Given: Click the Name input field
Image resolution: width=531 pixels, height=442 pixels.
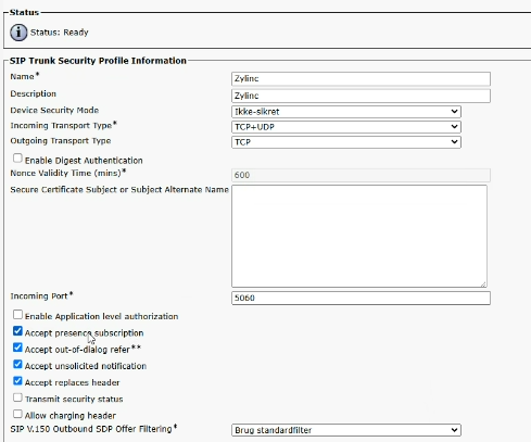Looking at the screenshot, I should coord(361,79).
